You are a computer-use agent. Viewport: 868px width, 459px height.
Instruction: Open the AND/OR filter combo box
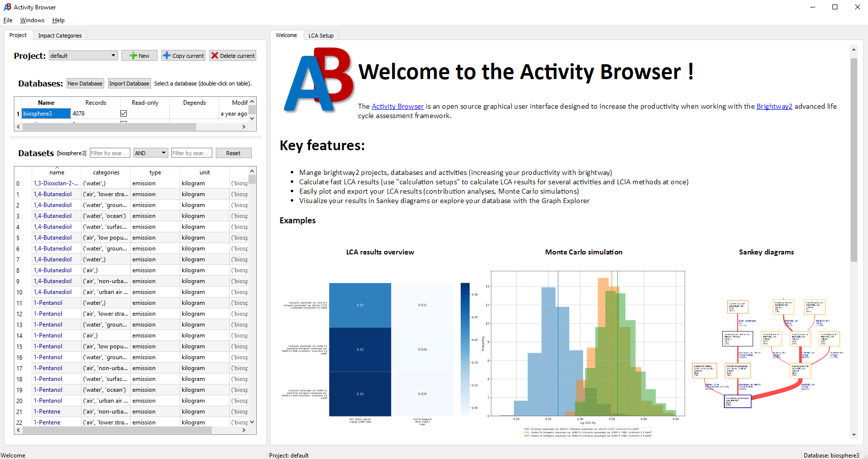tap(150, 153)
